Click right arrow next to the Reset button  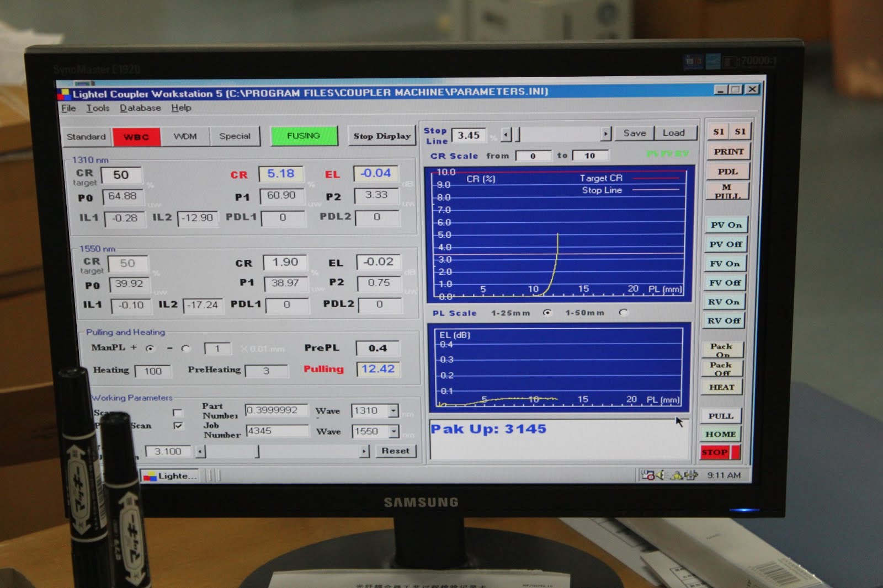364,451
